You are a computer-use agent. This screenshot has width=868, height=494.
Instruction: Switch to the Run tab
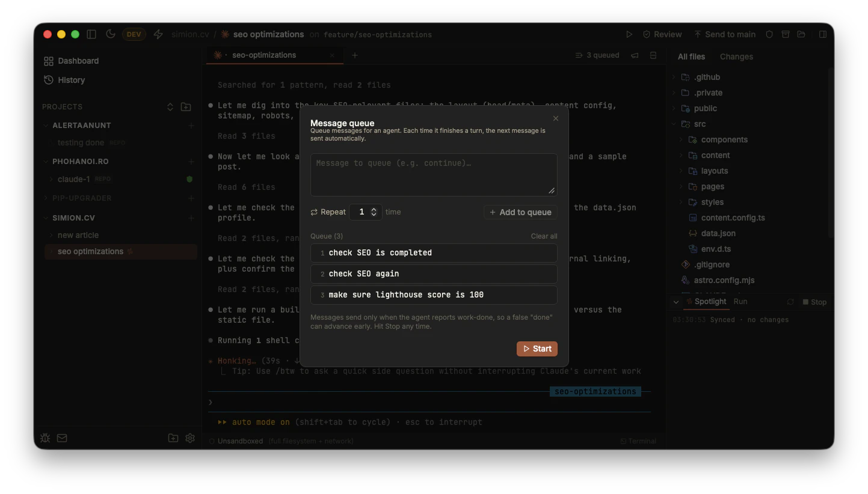tap(740, 302)
